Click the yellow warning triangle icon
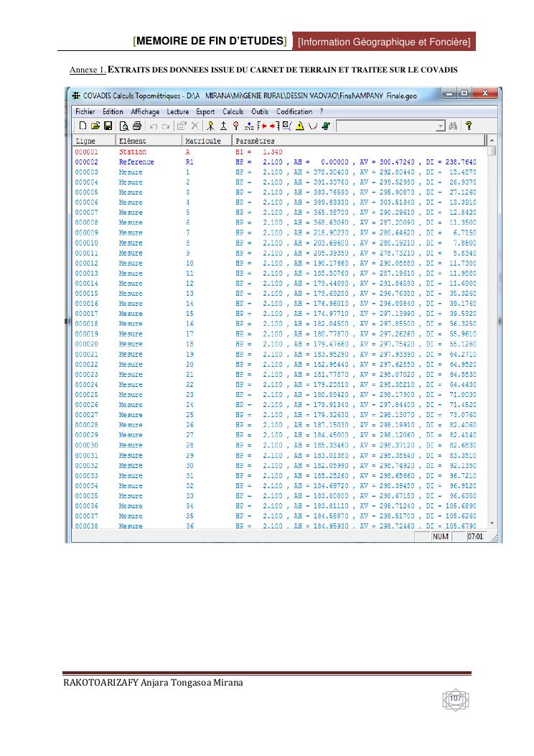 coord(300,126)
